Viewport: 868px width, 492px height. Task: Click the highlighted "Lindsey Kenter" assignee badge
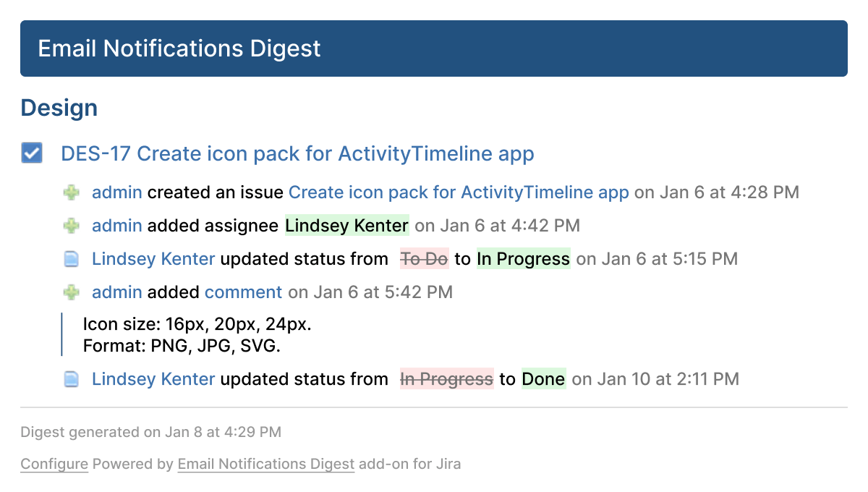(346, 225)
